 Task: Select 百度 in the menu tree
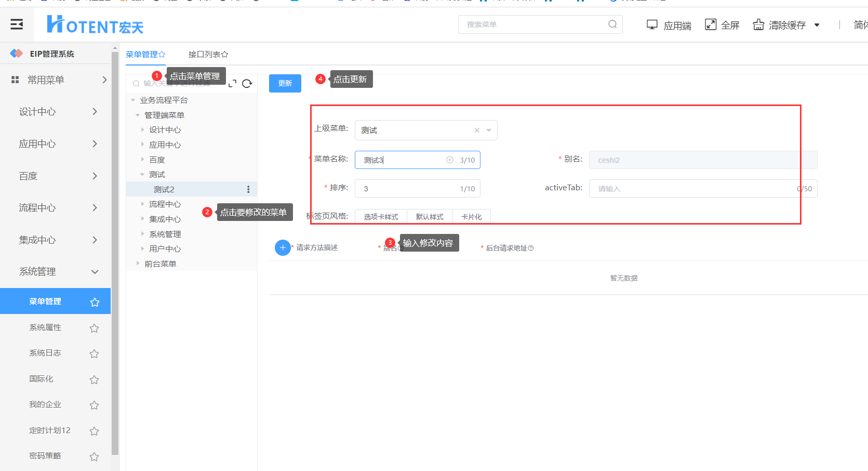click(157, 160)
